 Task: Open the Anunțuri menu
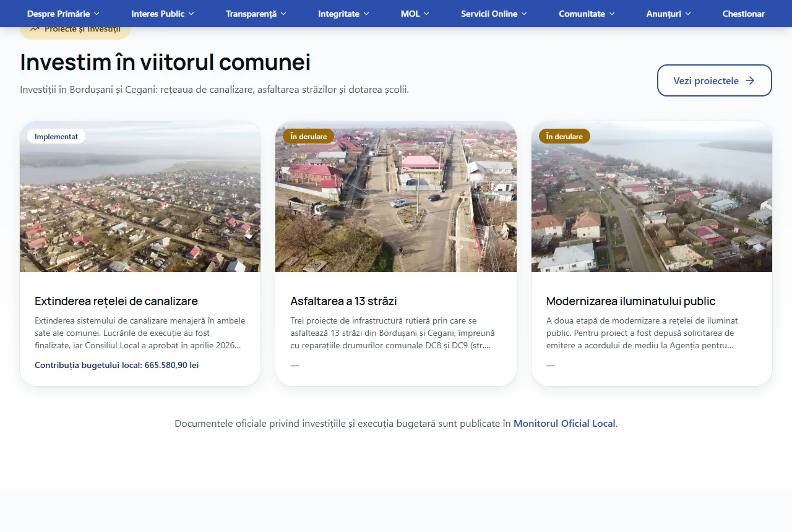pyautogui.click(x=668, y=14)
